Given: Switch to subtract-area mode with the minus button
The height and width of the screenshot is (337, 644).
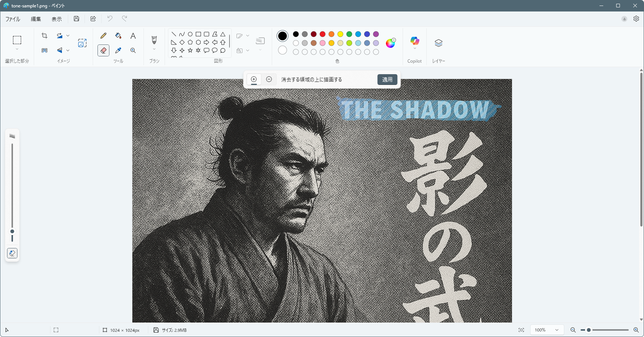Looking at the screenshot, I should tap(269, 79).
